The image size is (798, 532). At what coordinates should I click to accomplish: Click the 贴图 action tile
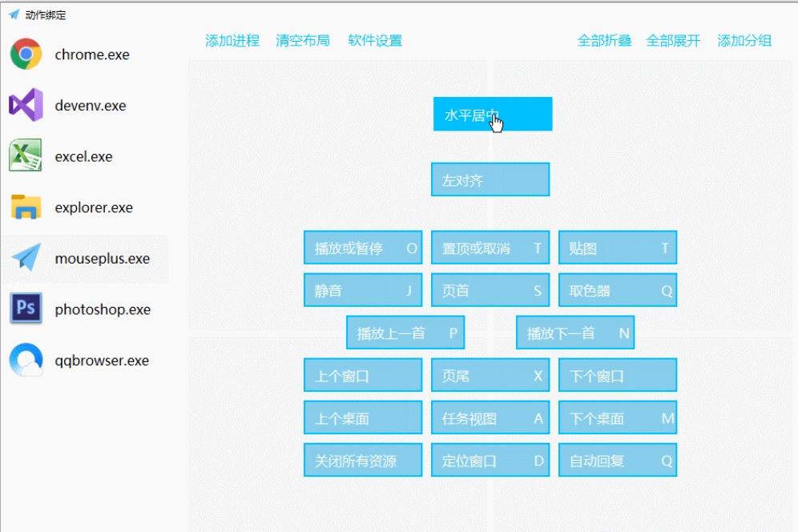[618, 248]
